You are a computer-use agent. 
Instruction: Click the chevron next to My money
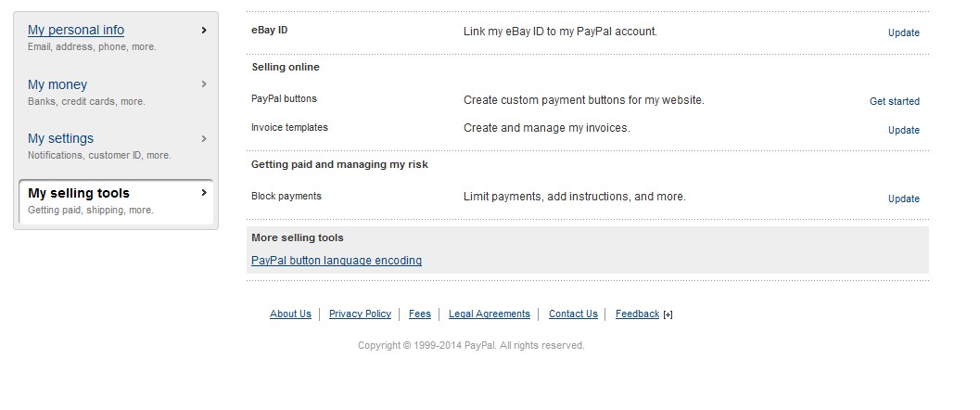coord(204,83)
